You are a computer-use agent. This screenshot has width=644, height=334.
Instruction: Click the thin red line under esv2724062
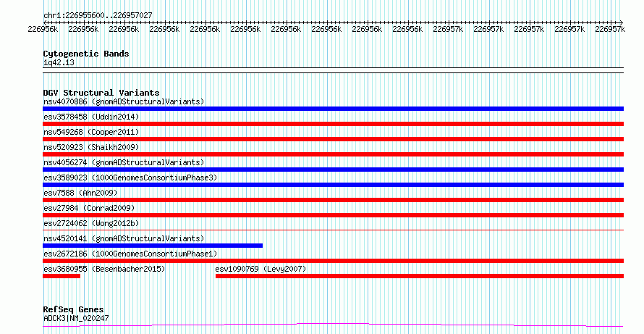333,230
